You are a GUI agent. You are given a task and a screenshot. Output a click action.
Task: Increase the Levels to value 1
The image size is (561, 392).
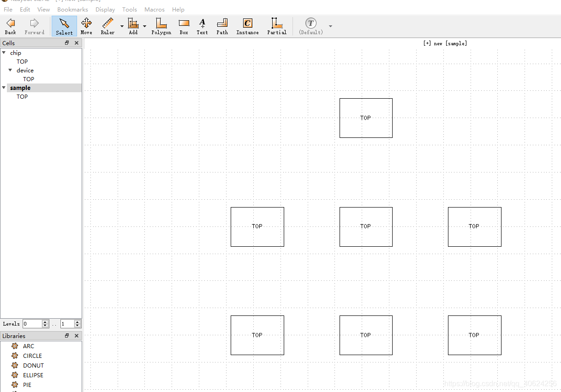[78, 322]
